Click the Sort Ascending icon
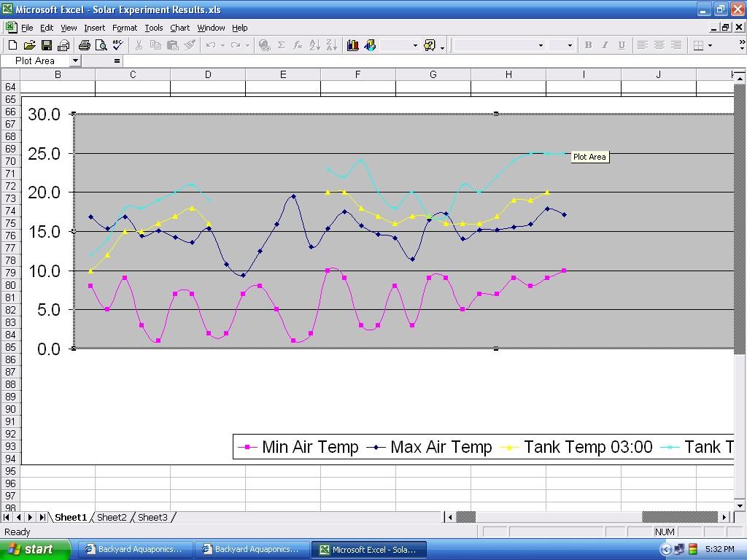Screen dimensions: 747x560 [x=314, y=45]
